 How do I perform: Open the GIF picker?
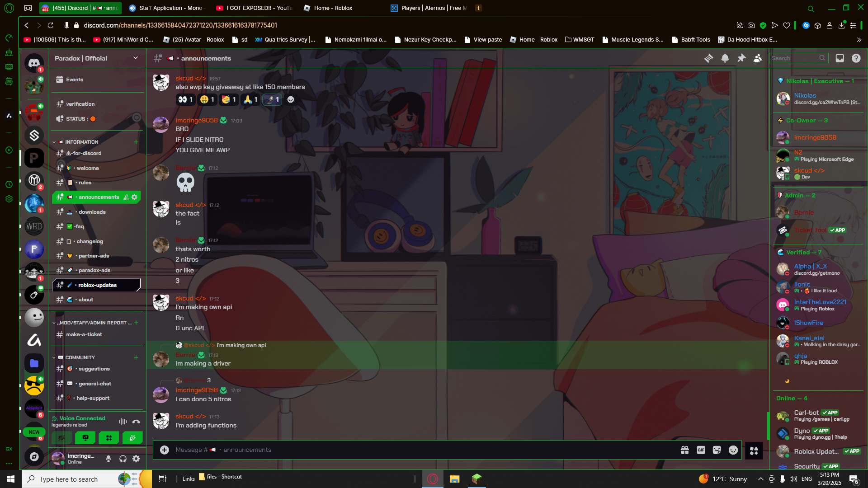(x=701, y=450)
